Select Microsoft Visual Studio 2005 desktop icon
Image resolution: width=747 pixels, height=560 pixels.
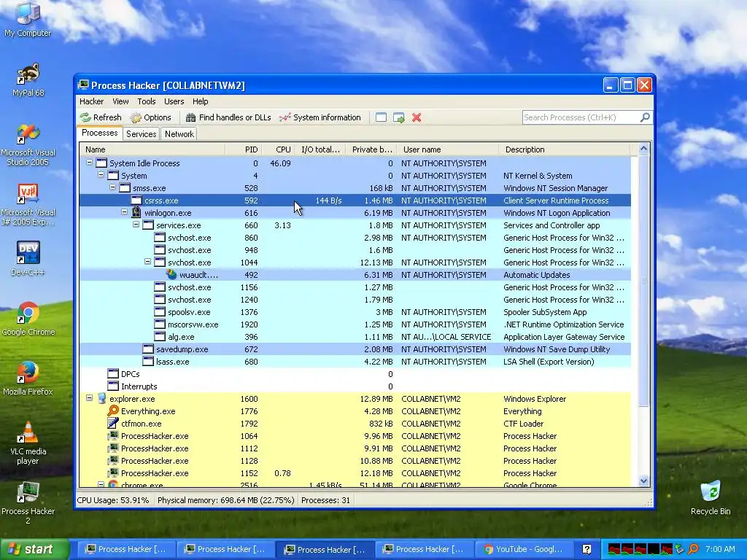[x=28, y=144]
